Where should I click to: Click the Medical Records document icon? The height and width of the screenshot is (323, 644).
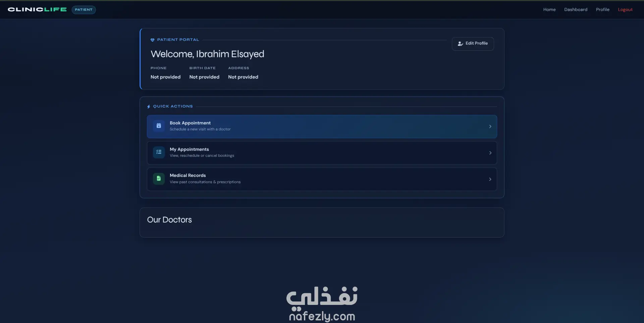click(159, 179)
